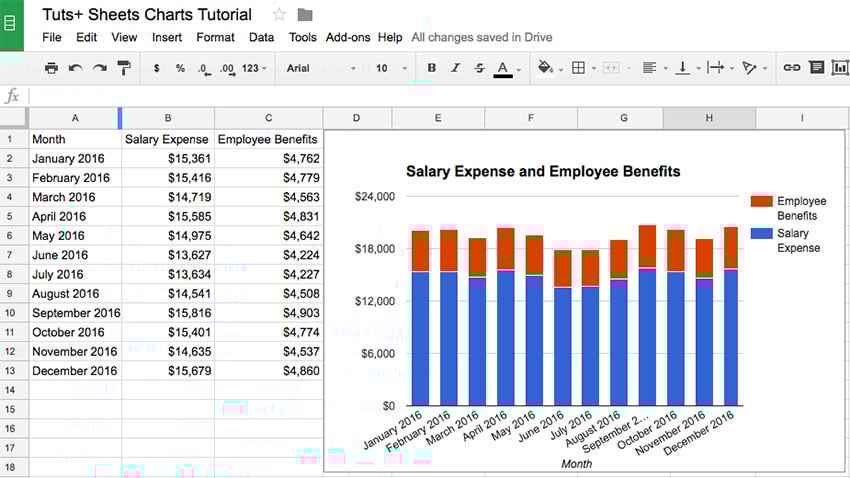The image size is (850, 478).
Task: Click the Undo arrow icon
Action: (x=76, y=68)
